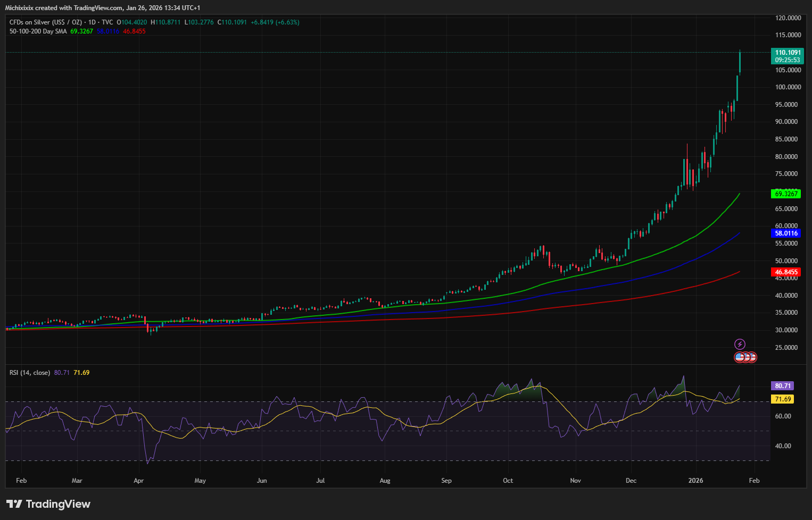Click the yellow RSI average 71.69 label

point(782,399)
